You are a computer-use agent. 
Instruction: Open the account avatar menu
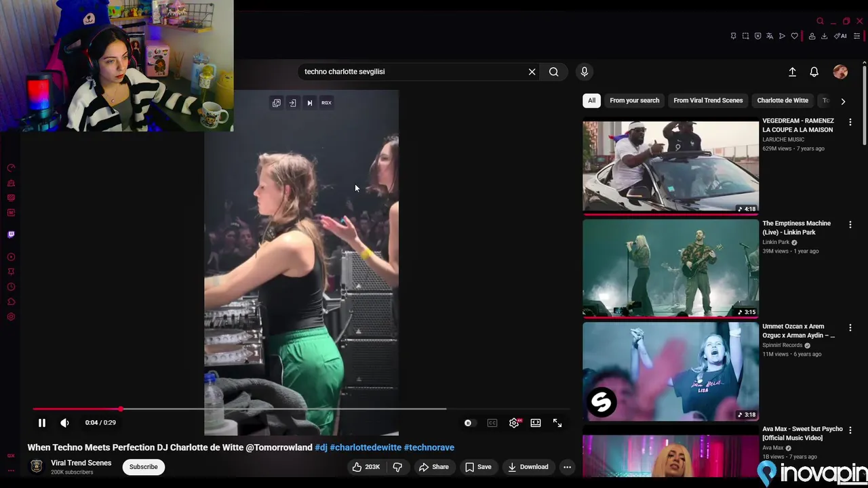pos(840,72)
